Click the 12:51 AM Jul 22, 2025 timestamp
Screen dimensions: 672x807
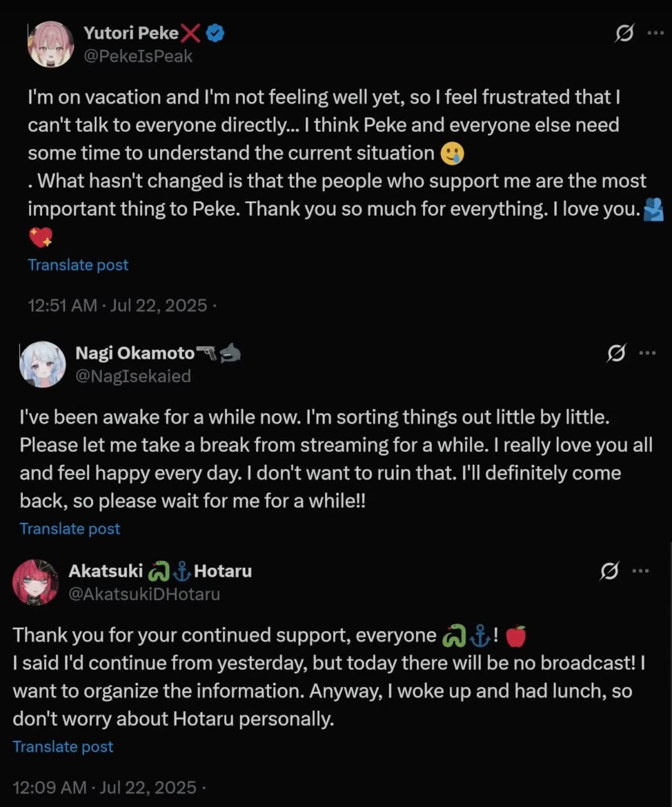point(117,305)
